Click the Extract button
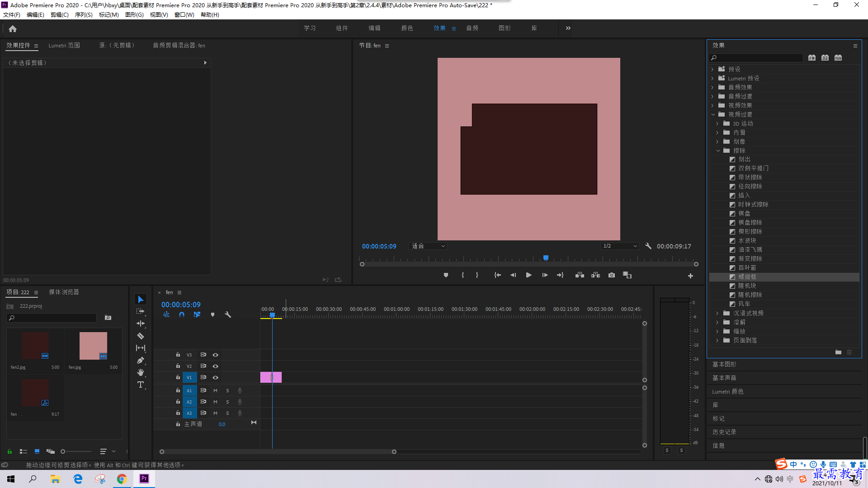The height and width of the screenshot is (488, 868). pos(595,275)
